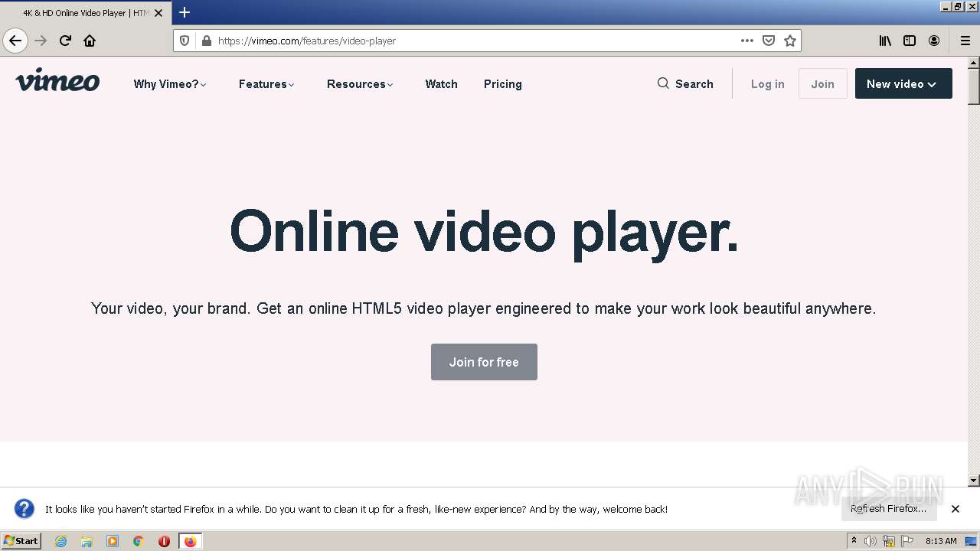Click the Join for free button
This screenshot has width=980, height=551.
coord(484,362)
